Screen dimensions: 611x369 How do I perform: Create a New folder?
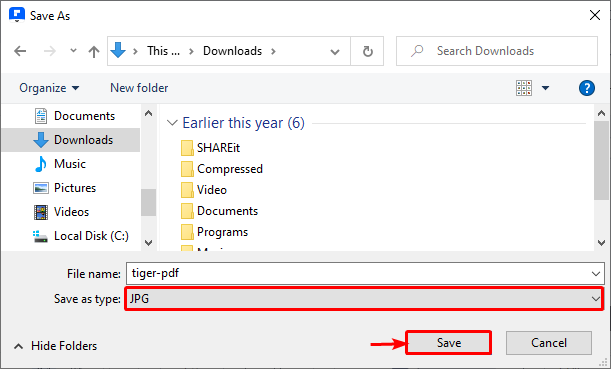coord(139,88)
